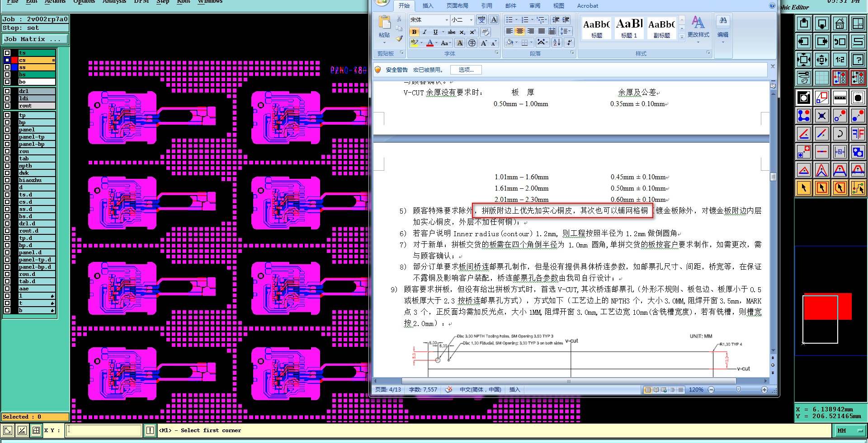Open the Acrobat ribbon tab
The image size is (868, 443).
click(588, 6)
